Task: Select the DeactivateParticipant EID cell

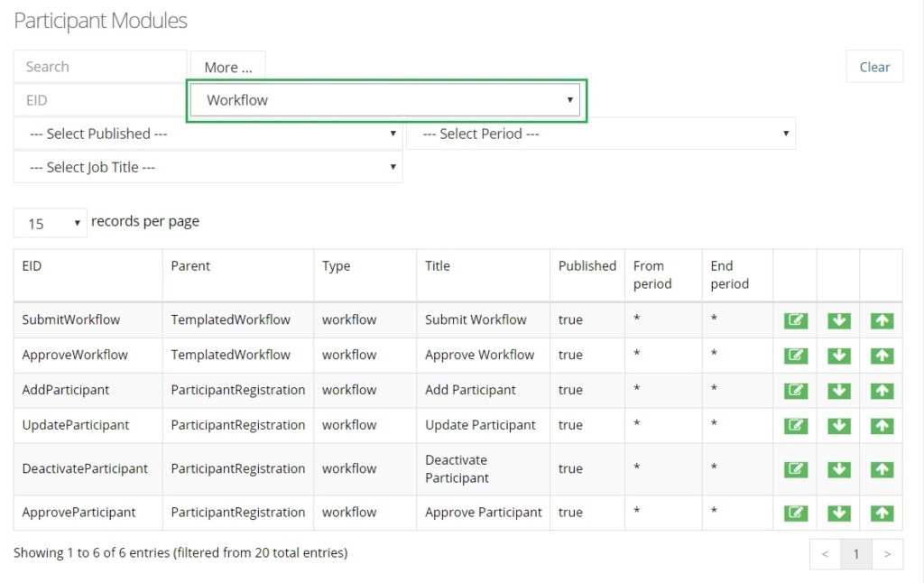Action: (88, 468)
